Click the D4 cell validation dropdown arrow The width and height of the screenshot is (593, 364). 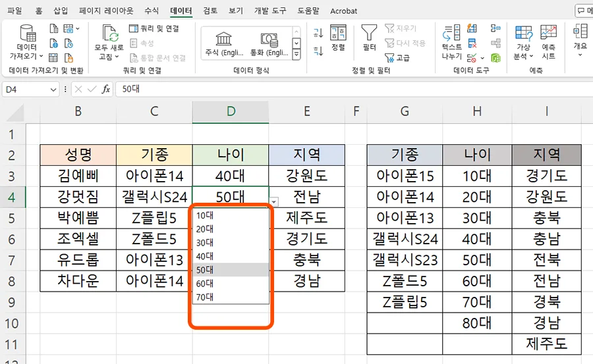tap(274, 202)
